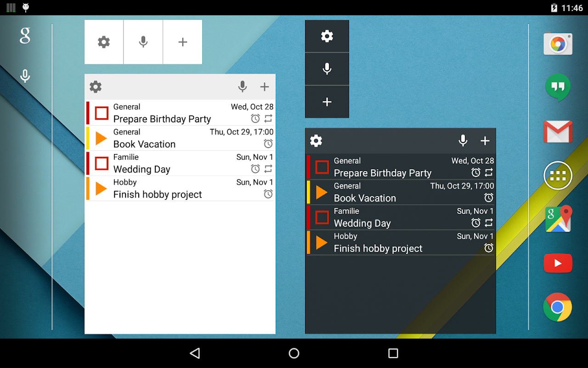Select Hobby category label in dark list

(x=345, y=236)
